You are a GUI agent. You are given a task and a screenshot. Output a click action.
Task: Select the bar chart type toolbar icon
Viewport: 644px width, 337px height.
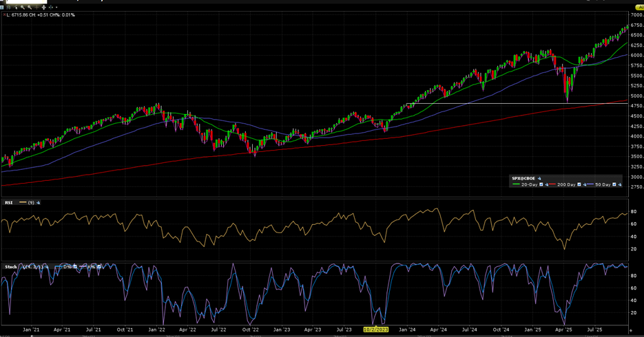(x=9, y=8)
